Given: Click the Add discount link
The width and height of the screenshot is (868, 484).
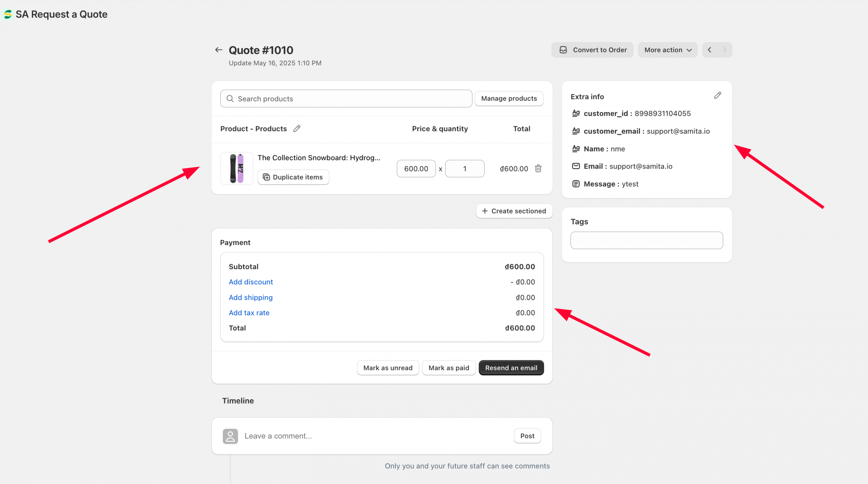Looking at the screenshot, I should coord(251,282).
